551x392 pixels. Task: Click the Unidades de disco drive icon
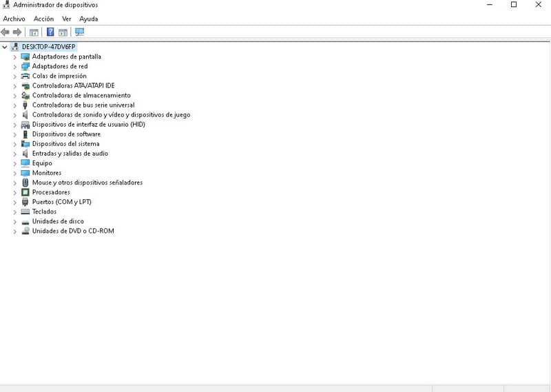coord(25,223)
